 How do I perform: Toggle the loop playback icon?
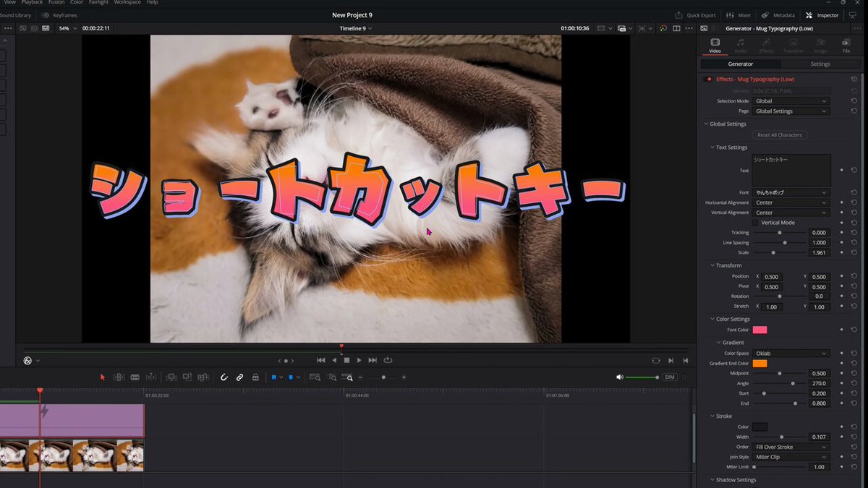tap(388, 360)
